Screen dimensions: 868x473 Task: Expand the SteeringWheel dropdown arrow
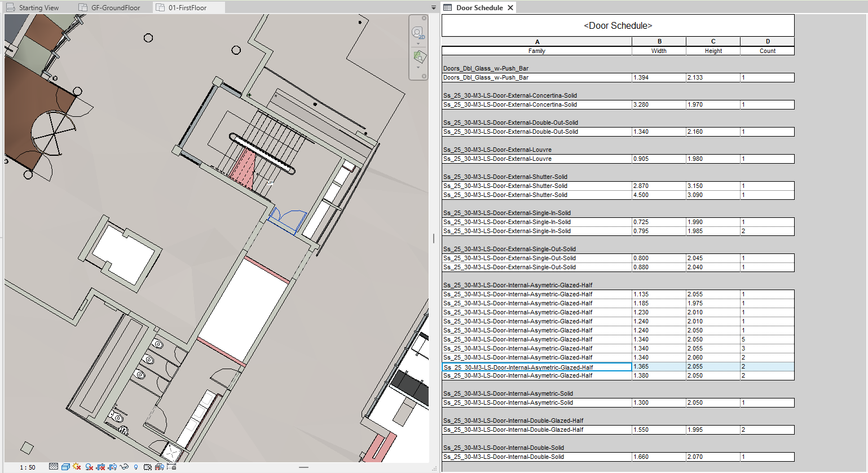click(x=418, y=43)
